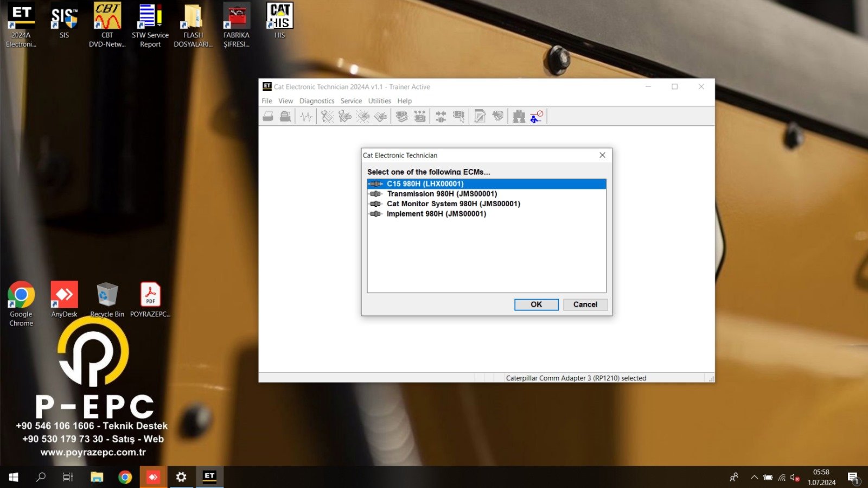Select Implement 980H (JMS00001) ECM
868x488 pixels.
[487, 214]
